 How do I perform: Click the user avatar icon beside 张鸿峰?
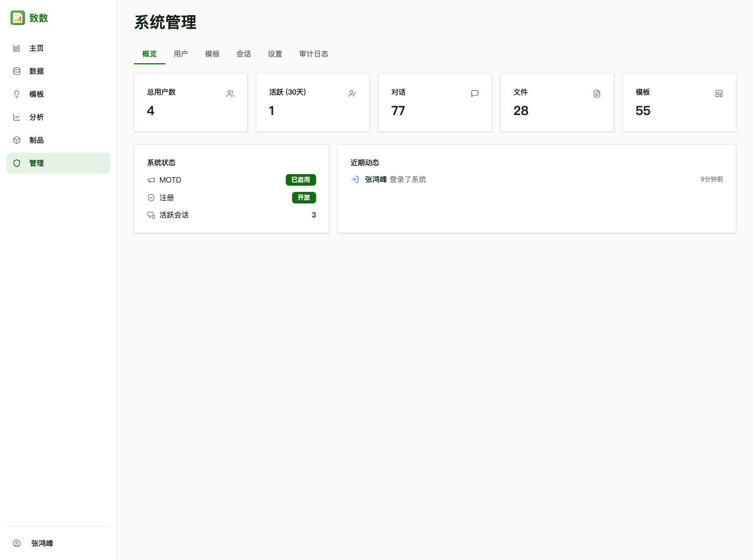17,543
